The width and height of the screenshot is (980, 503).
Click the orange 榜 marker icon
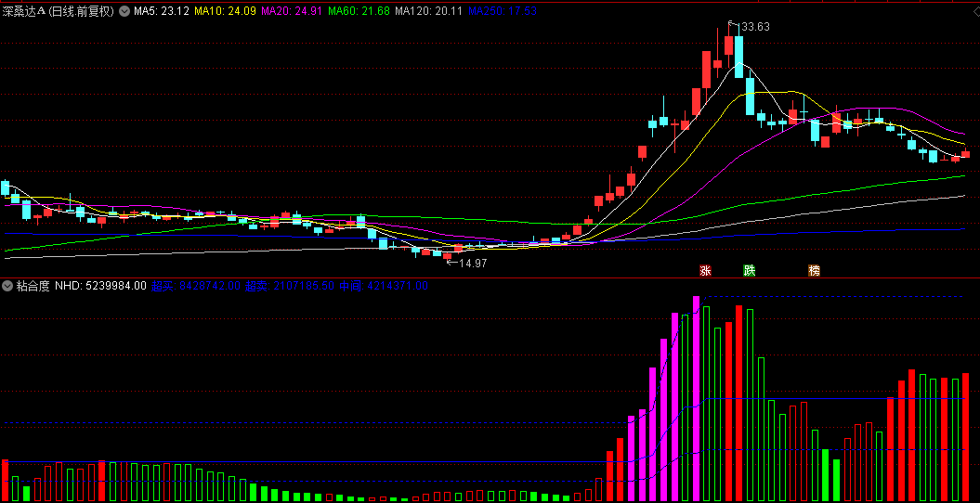point(814,270)
